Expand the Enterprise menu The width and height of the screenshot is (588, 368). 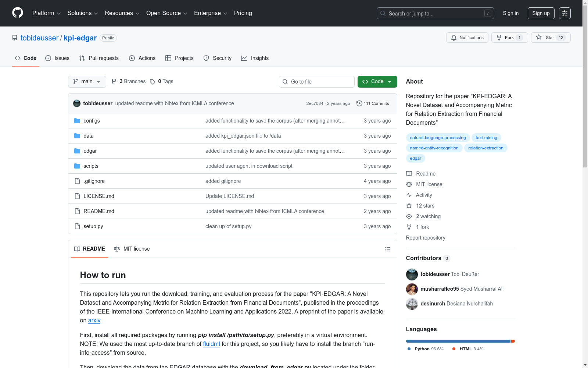[x=211, y=13]
